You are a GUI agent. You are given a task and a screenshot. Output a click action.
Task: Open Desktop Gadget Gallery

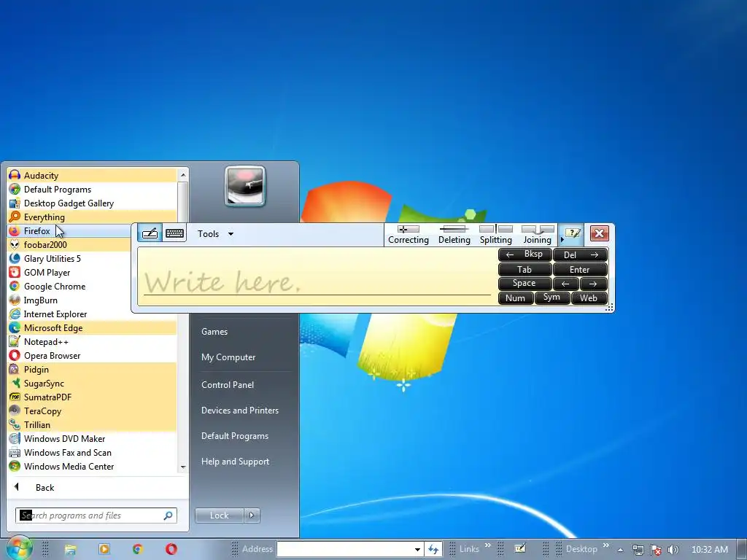click(92, 203)
